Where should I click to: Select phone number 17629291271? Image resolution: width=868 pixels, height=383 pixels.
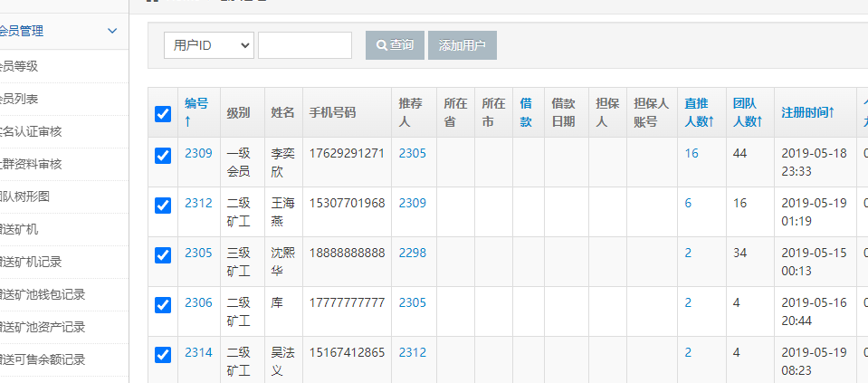[x=347, y=153]
